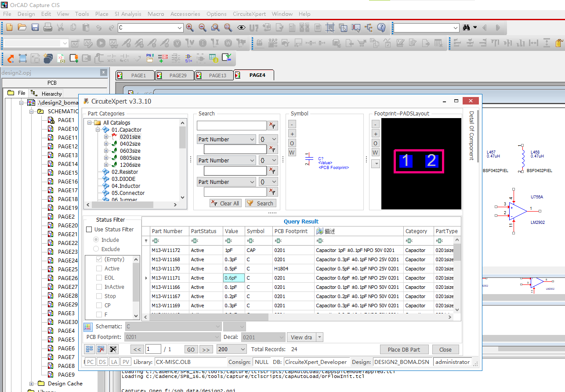This screenshot has height=392, width=565.
Task: Open the Place menu
Action: [x=101, y=14]
